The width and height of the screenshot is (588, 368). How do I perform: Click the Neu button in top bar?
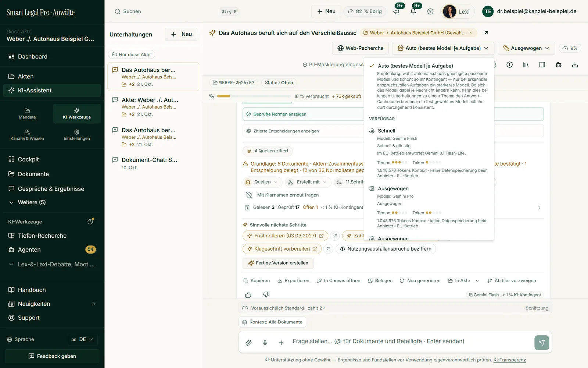point(326,11)
